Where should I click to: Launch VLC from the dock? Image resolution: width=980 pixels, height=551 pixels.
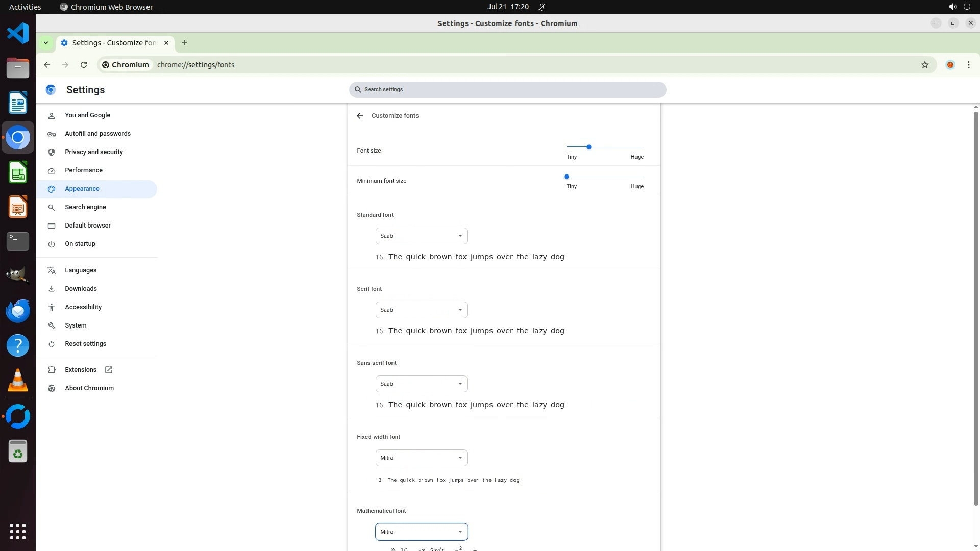(x=18, y=381)
